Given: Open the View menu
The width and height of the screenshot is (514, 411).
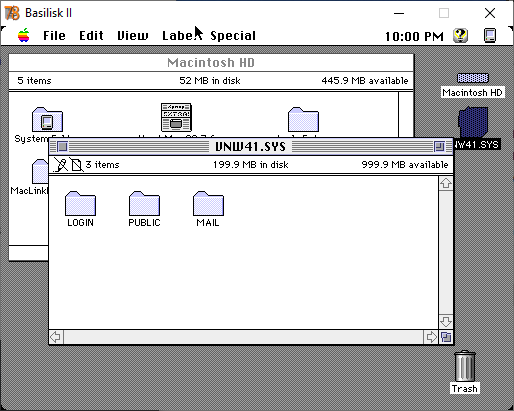Looking at the screenshot, I should 133,35.
